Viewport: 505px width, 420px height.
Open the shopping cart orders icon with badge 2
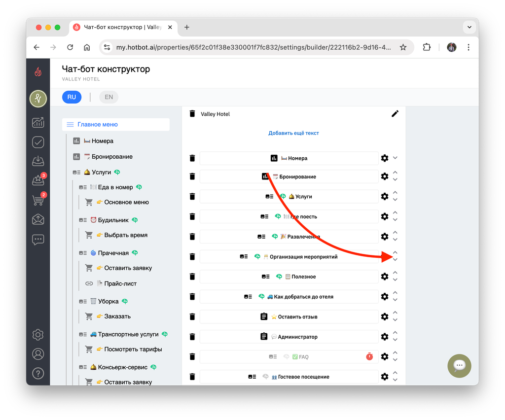pyautogui.click(x=38, y=200)
